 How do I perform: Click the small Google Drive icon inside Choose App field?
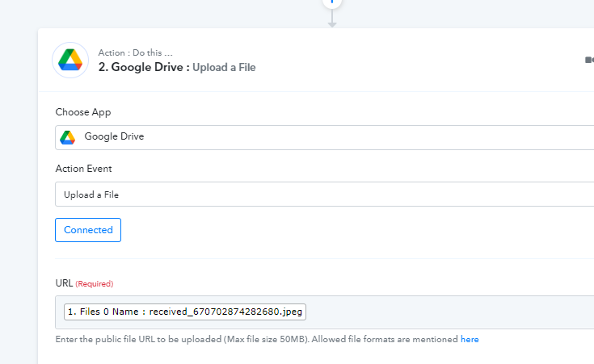pos(67,137)
